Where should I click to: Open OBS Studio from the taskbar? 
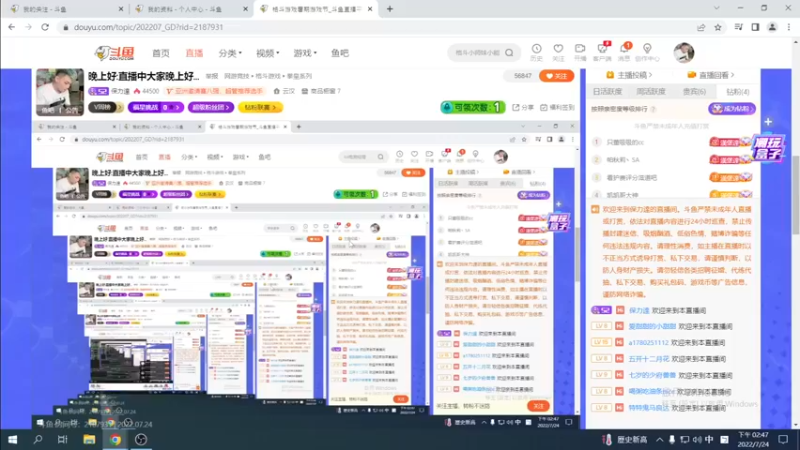pos(141,439)
